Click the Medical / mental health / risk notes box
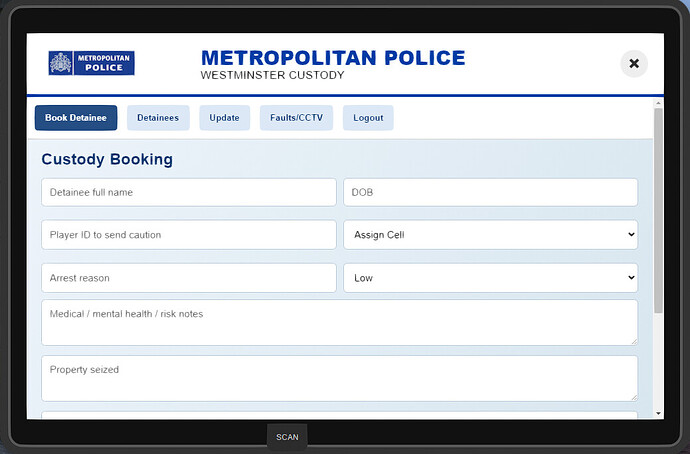The image size is (690, 454). (339, 322)
